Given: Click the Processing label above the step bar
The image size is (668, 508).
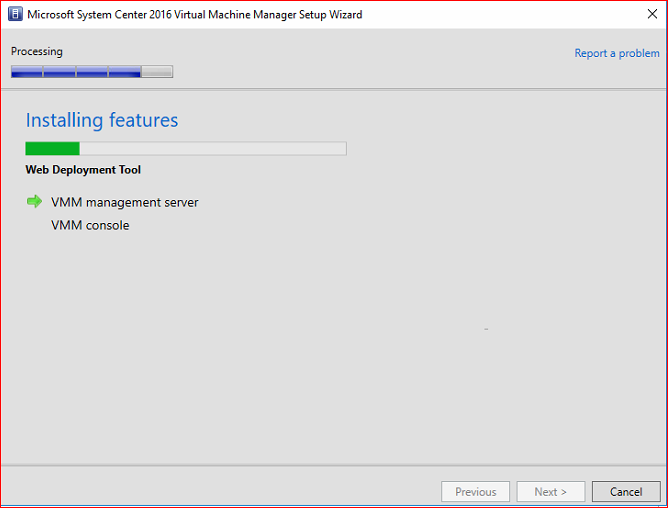Looking at the screenshot, I should 37,52.
